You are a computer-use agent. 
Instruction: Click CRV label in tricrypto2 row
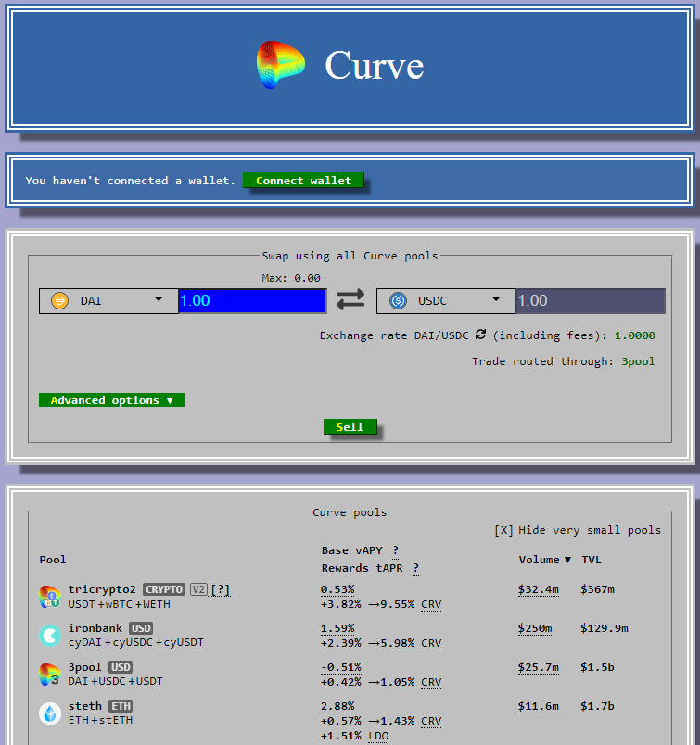[x=431, y=604]
